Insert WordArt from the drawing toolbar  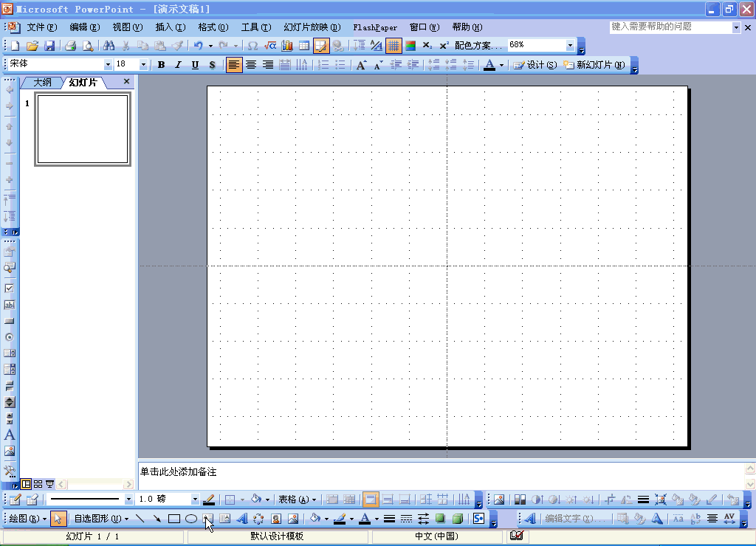(241, 519)
